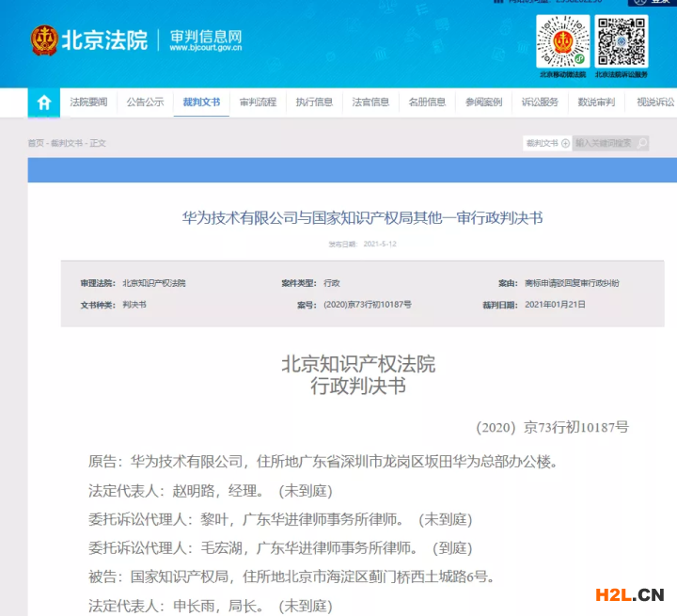The width and height of the screenshot is (677, 616).
Task: Open the 法官信息 menu item
Action: [x=370, y=103]
